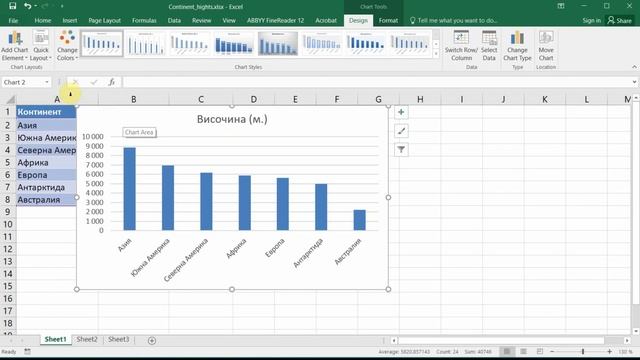
Task: Click the Select All corner triangle
Action: [10, 99]
